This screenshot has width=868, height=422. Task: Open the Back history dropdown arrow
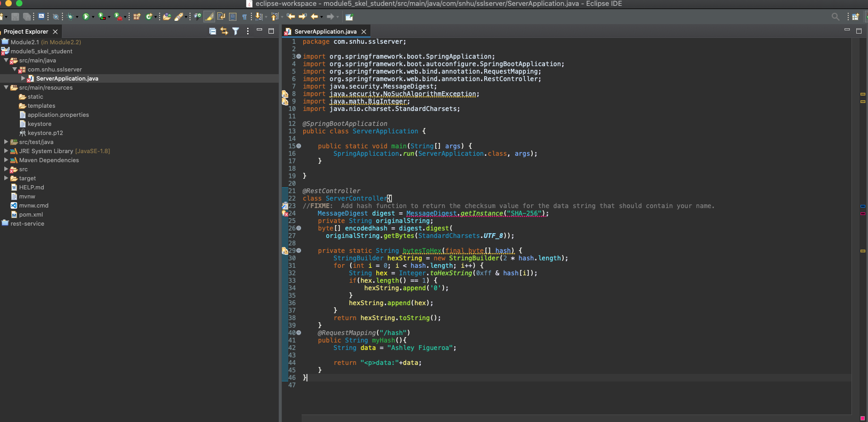click(x=321, y=17)
